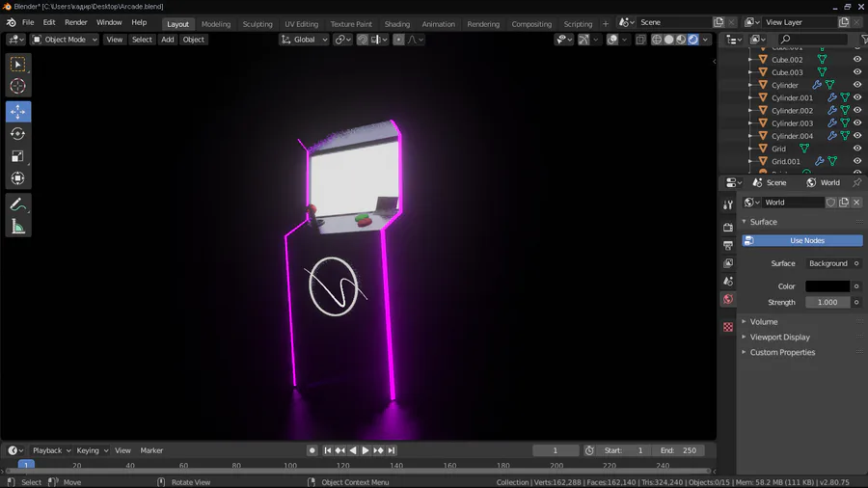The image size is (868, 488).
Task: Switch to the Modeling workspace tab
Action: pos(216,24)
